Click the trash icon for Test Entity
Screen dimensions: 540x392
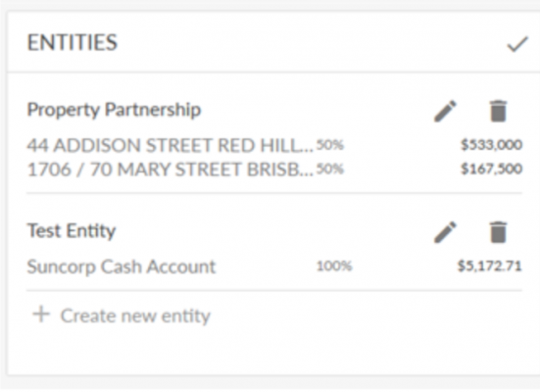(x=498, y=232)
